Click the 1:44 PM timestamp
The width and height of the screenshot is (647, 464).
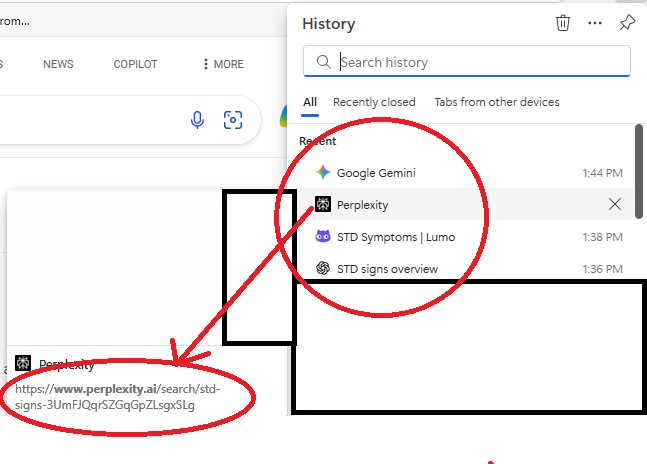click(x=602, y=173)
